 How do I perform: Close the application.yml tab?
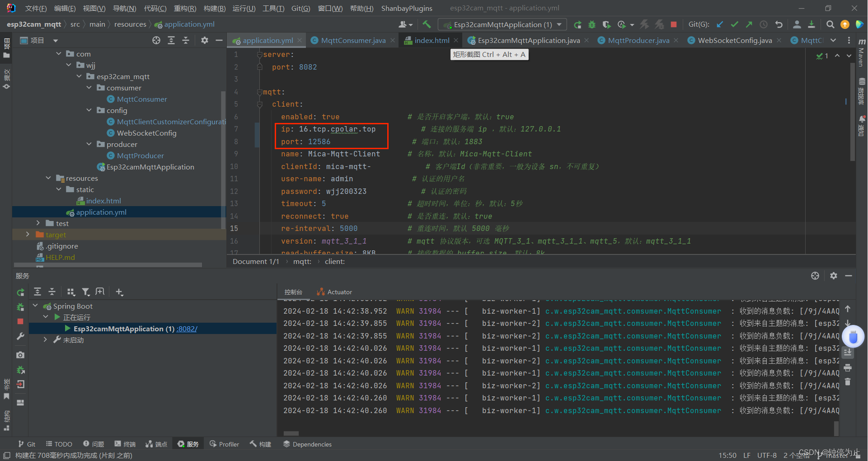coord(300,40)
